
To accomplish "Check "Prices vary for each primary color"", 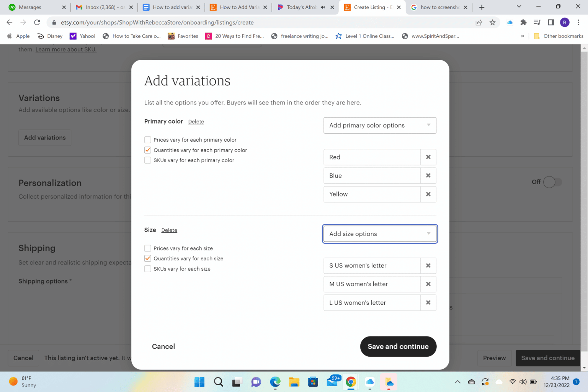I will coord(147,140).
